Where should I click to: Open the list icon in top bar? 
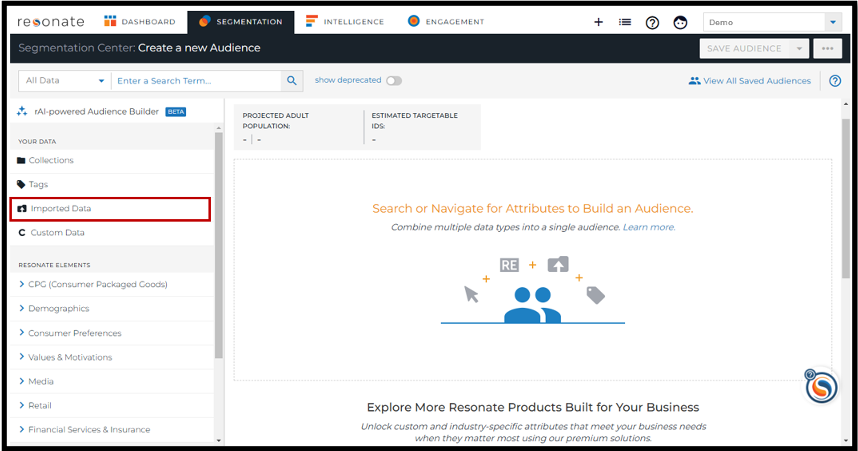625,22
